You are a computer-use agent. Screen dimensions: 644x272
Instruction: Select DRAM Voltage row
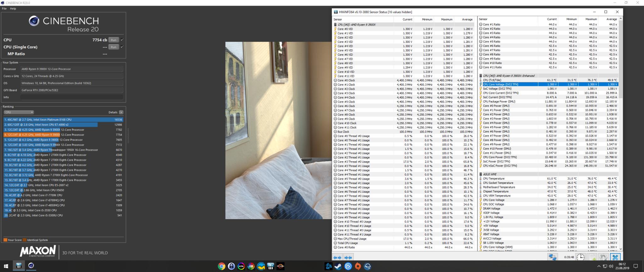click(x=548, y=209)
